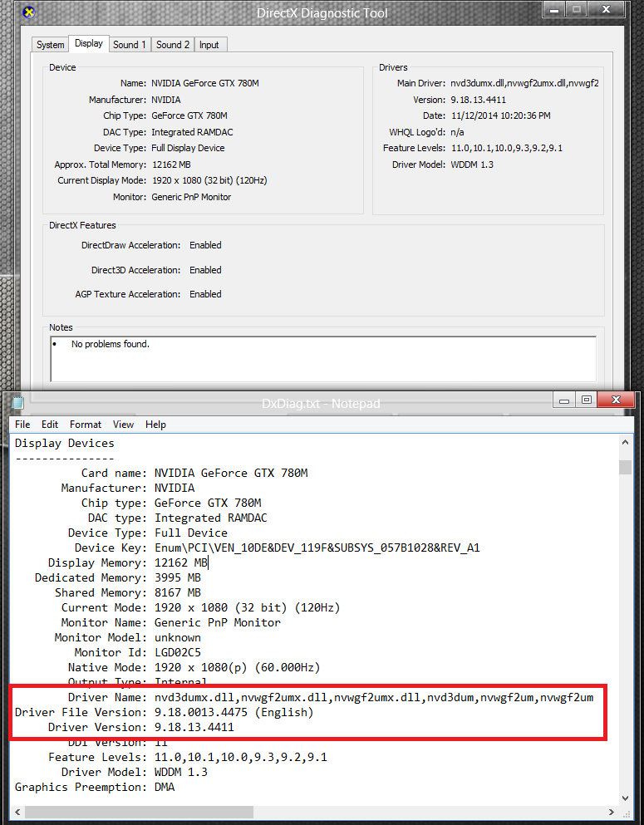Click the Device Key line in Notepad
This screenshot has height=825, width=644.
tap(277, 548)
